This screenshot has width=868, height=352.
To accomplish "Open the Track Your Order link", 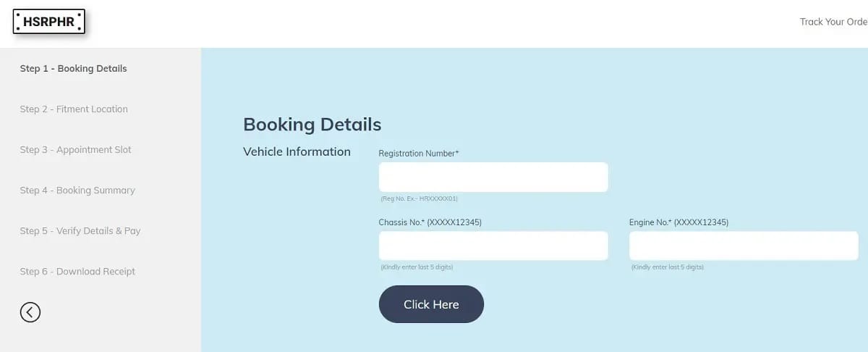I will [x=833, y=22].
